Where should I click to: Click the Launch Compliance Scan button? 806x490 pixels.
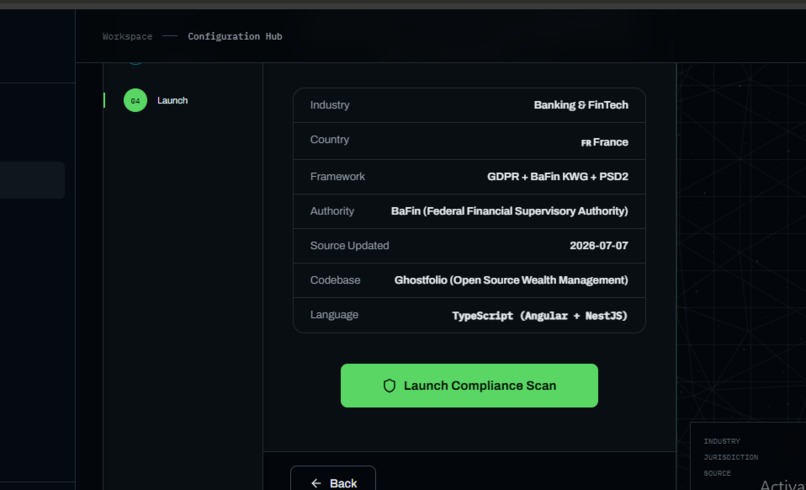click(469, 386)
